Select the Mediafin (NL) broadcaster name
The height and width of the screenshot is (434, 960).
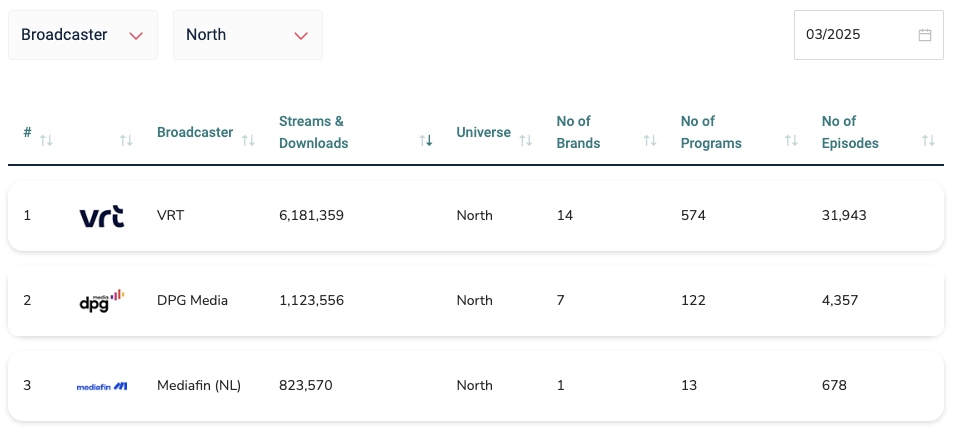click(199, 386)
